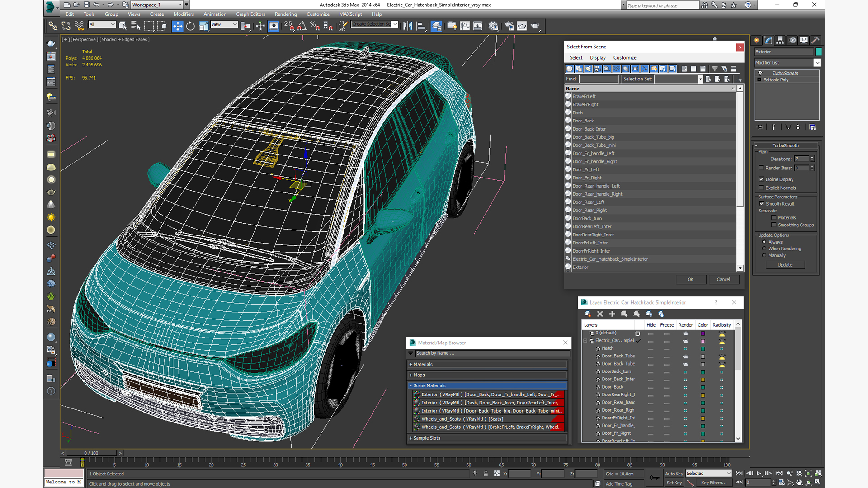Image resolution: width=868 pixels, height=488 pixels.
Task: Activate the Select and Move tool
Action: 178,26
